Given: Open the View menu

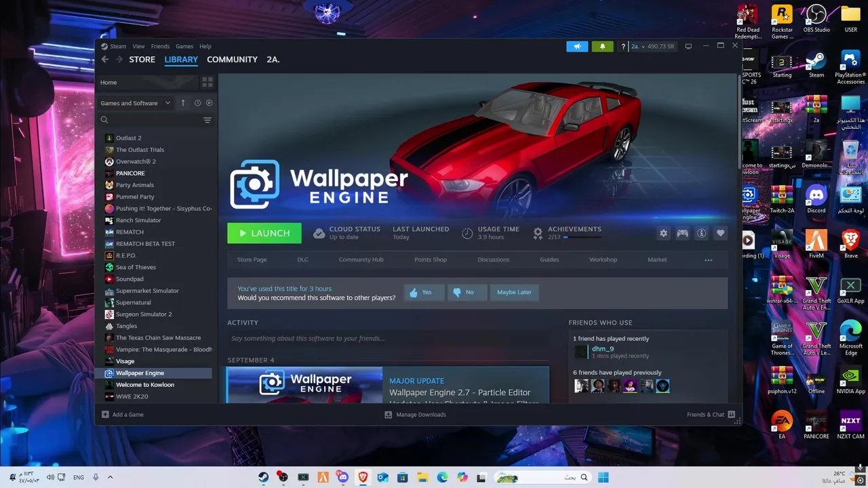Looking at the screenshot, I should [138, 46].
